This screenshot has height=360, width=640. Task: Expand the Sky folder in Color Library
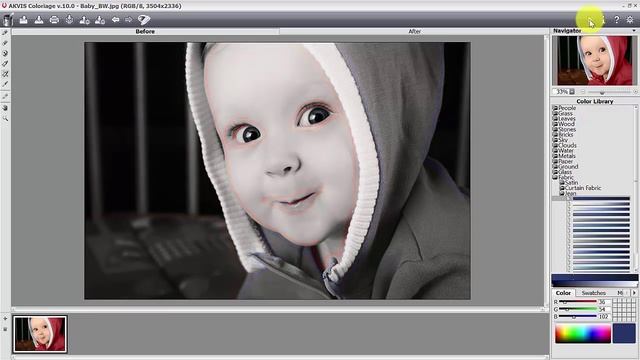[555, 140]
